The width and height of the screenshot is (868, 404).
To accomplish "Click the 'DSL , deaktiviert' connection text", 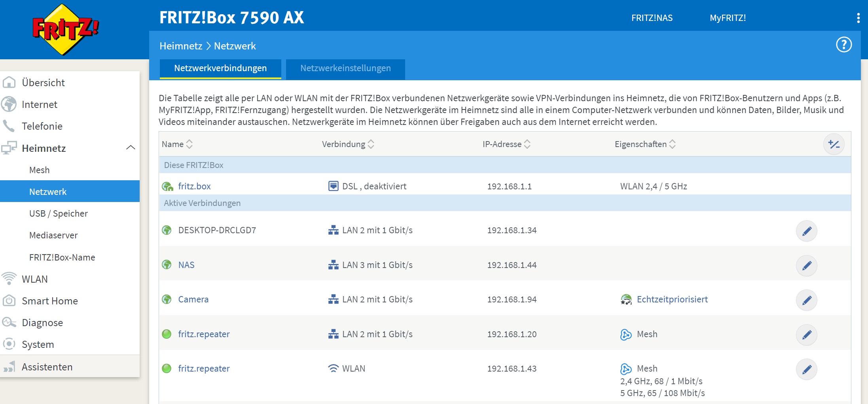I will click(374, 186).
